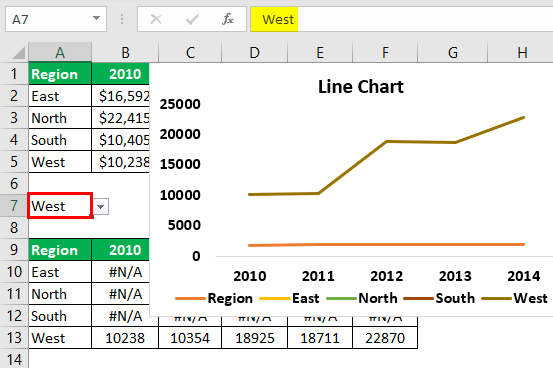This screenshot has width=553, height=368.
Task: Select column E header
Action: [320, 53]
